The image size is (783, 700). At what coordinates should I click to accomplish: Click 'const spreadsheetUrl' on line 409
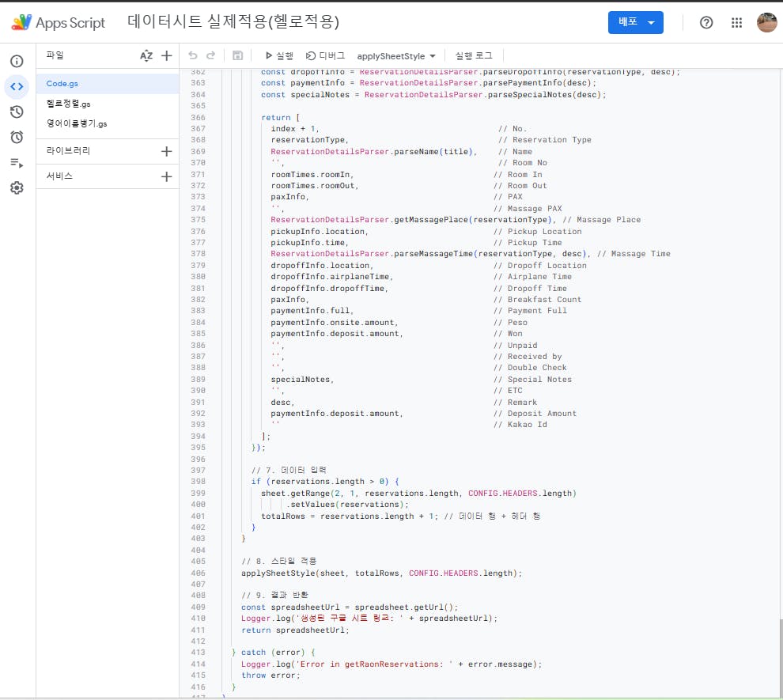tap(290, 607)
